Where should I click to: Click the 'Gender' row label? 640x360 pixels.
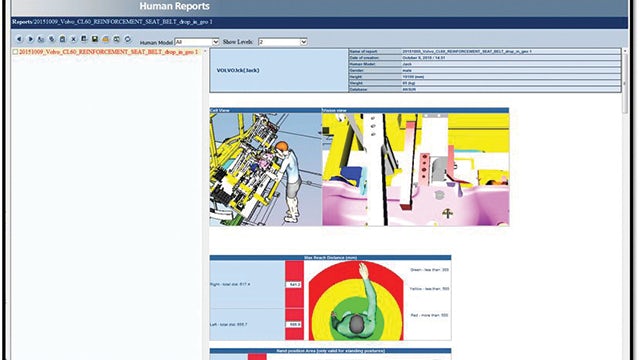coord(356,71)
